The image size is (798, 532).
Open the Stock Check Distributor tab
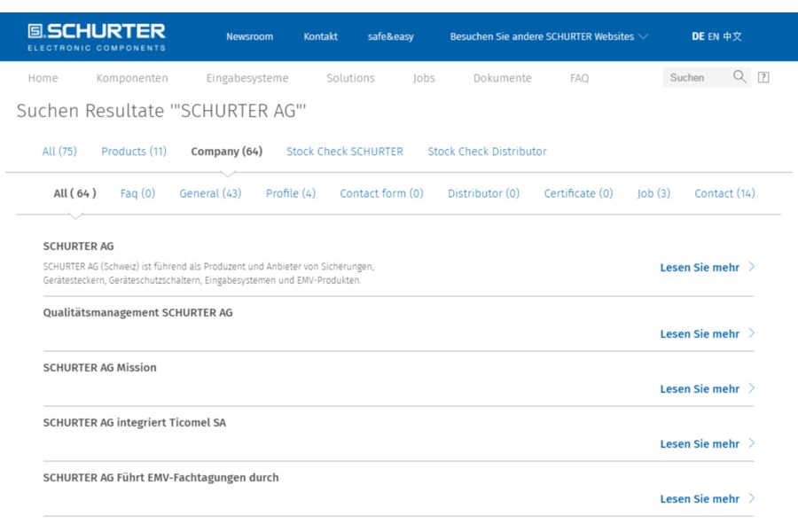tap(487, 152)
